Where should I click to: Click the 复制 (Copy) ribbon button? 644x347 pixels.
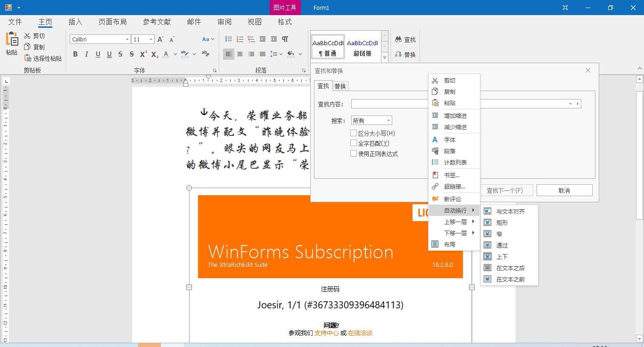pos(34,47)
